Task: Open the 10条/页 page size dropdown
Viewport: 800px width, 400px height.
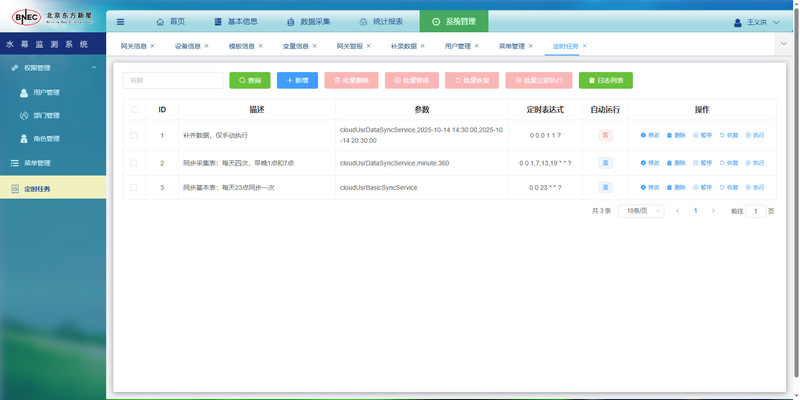Action: click(x=641, y=211)
